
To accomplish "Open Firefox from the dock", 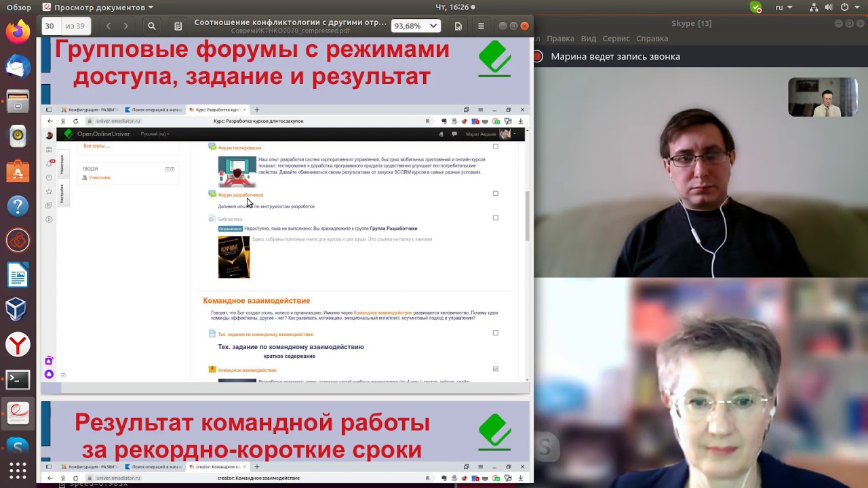I will click(x=18, y=31).
